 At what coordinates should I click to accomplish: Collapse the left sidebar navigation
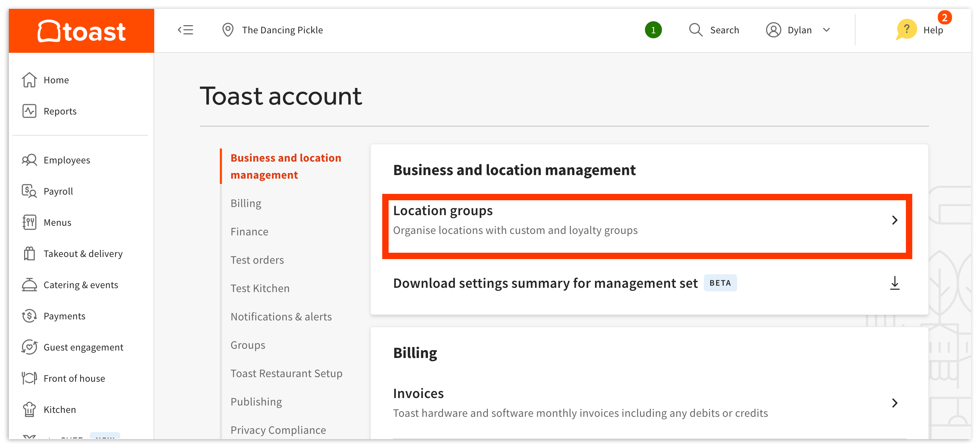[186, 30]
